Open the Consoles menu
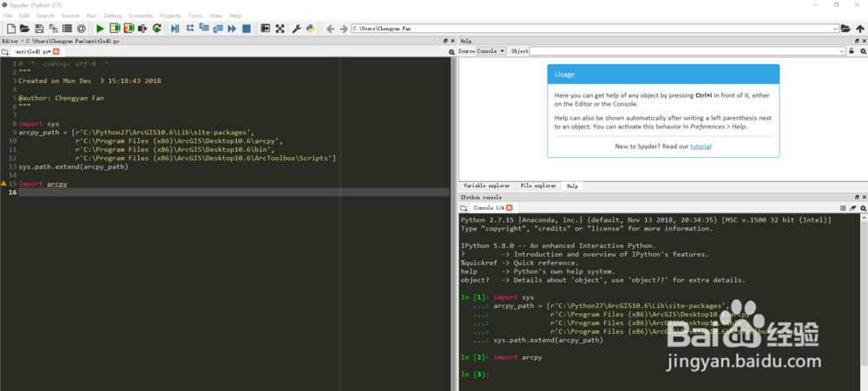868x391 pixels. (141, 16)
